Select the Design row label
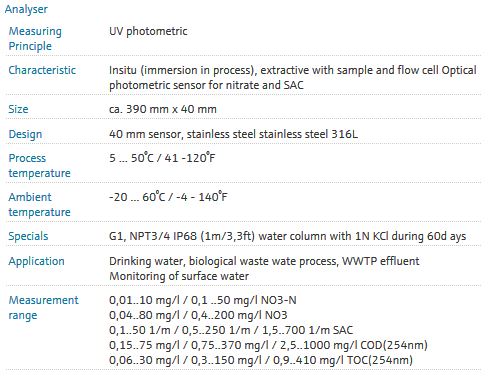The height and width of the screenshot is (376, 489). click(25, 134)
